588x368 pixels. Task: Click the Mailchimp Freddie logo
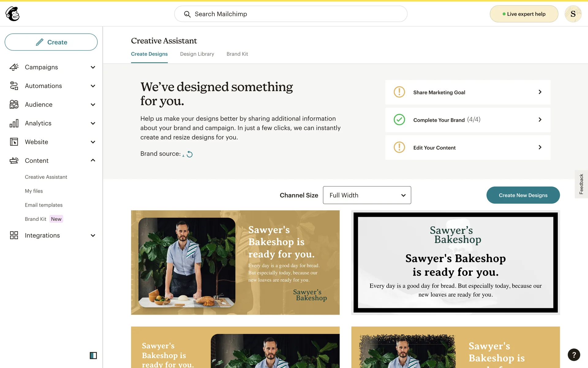point(13,14)
